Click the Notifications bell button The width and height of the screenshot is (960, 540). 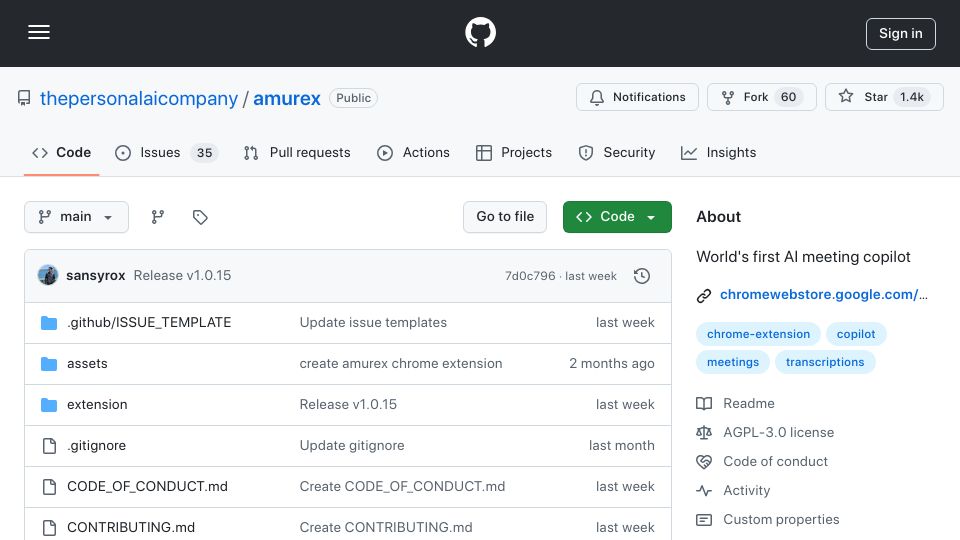click(637, 97)
